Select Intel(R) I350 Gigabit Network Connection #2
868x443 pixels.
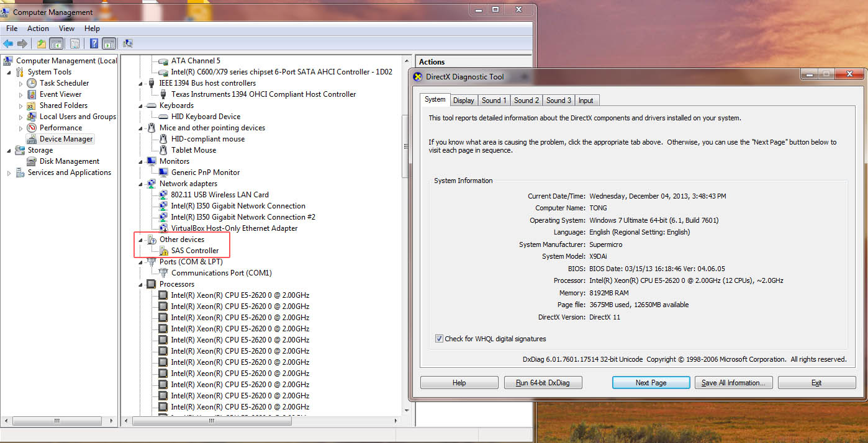point(243,217)
